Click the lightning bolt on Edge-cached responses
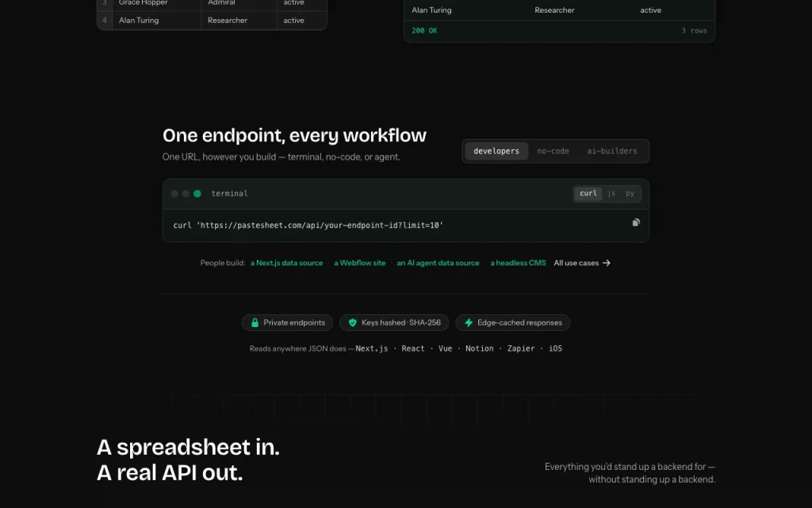The image size is (812, 508). [x=469, y=322]
